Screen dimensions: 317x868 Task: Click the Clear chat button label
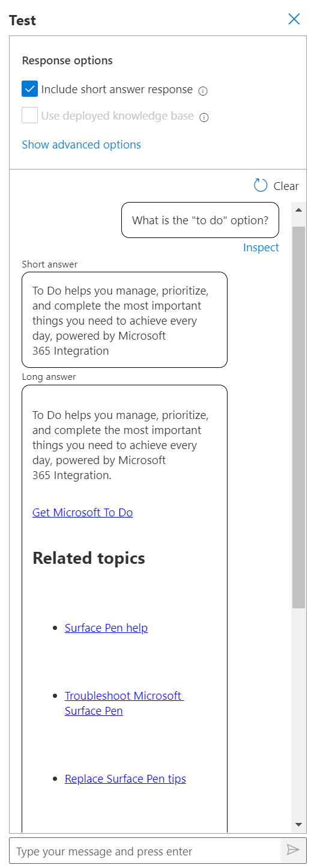pos(286,186)
